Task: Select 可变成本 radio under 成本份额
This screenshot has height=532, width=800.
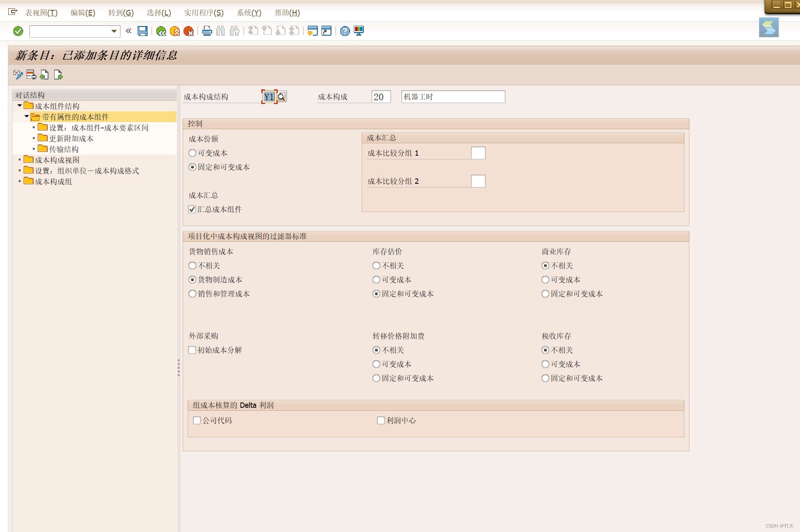Action: tap(192, 153)
